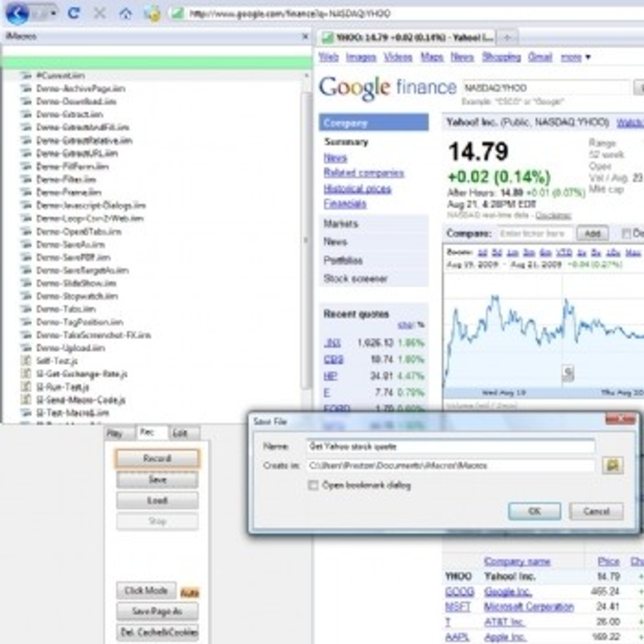Select Demo-Upload.iim macro
Viewport: 644px width, 644px height.
[70, 348]
